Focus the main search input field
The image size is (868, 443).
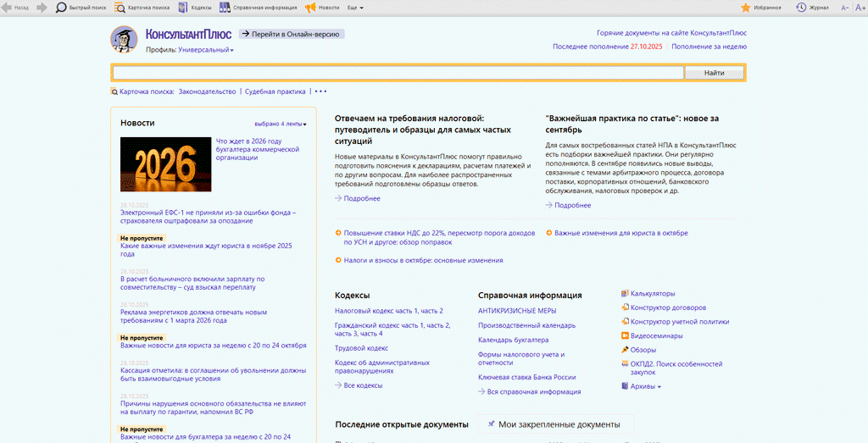pyautogui.click(x=398, y=73)
